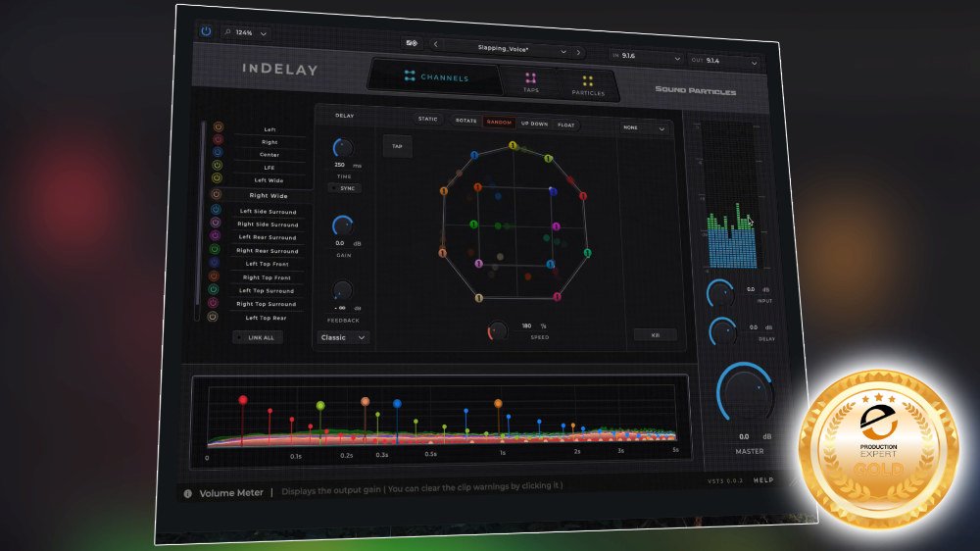Select the Right Wide channel row

[x=261, y=195]
